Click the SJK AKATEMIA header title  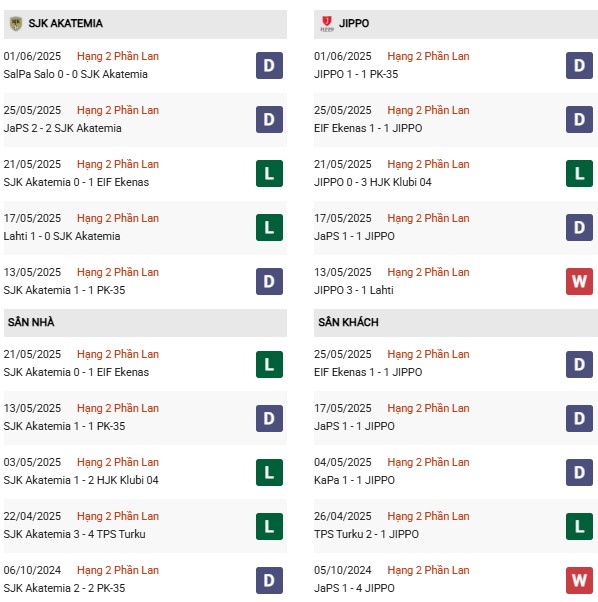66,23
